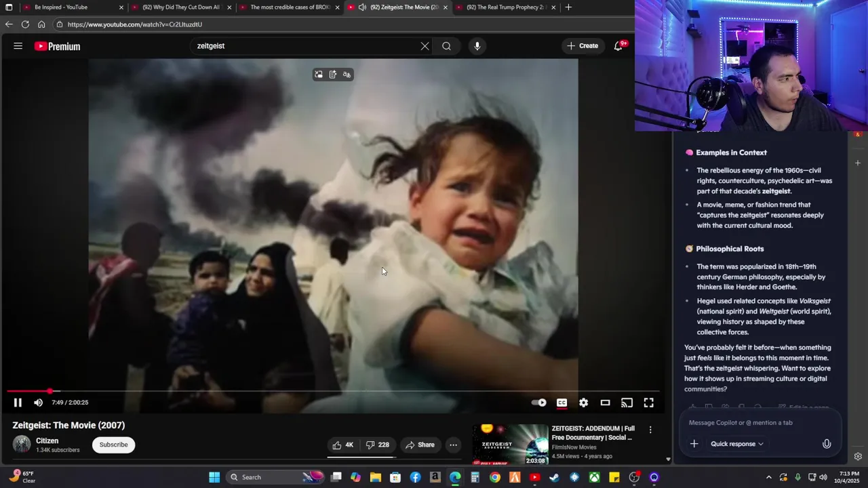Dislike the video (228)
868x488 pixels.
[378, 445]
